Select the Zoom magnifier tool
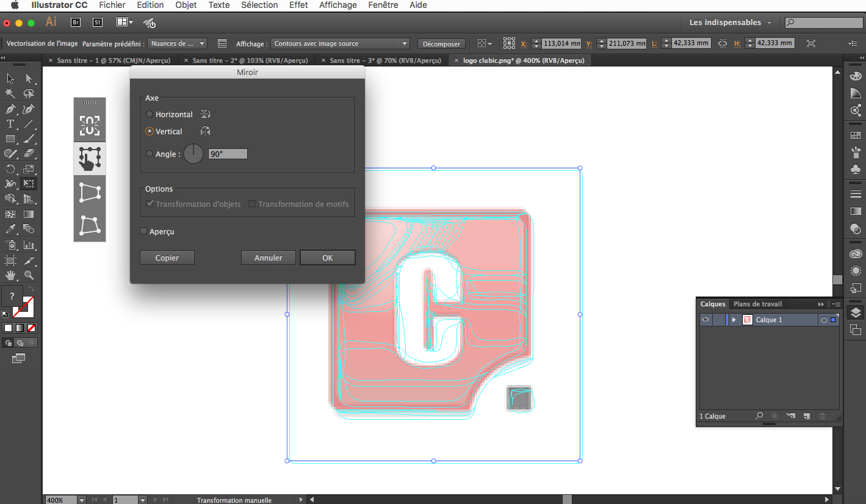 pyautogui.click(x=29, y=275)
